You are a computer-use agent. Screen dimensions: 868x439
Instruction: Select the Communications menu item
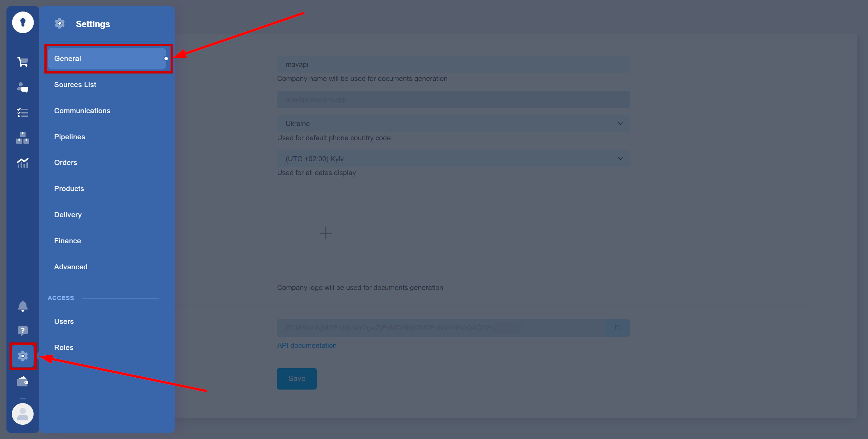82,110
